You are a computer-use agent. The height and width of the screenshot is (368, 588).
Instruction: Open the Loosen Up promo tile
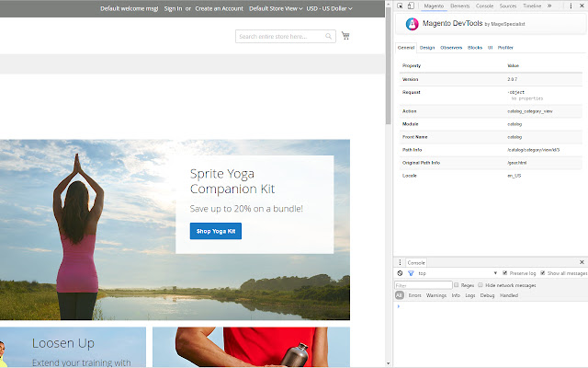(x=73, y=347)
